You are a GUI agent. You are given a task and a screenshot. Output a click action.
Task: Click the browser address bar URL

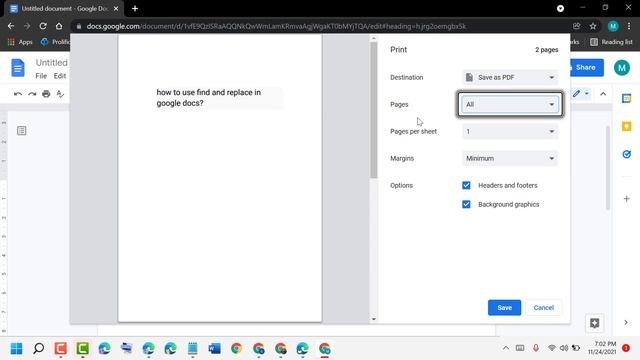click(276, 26)
